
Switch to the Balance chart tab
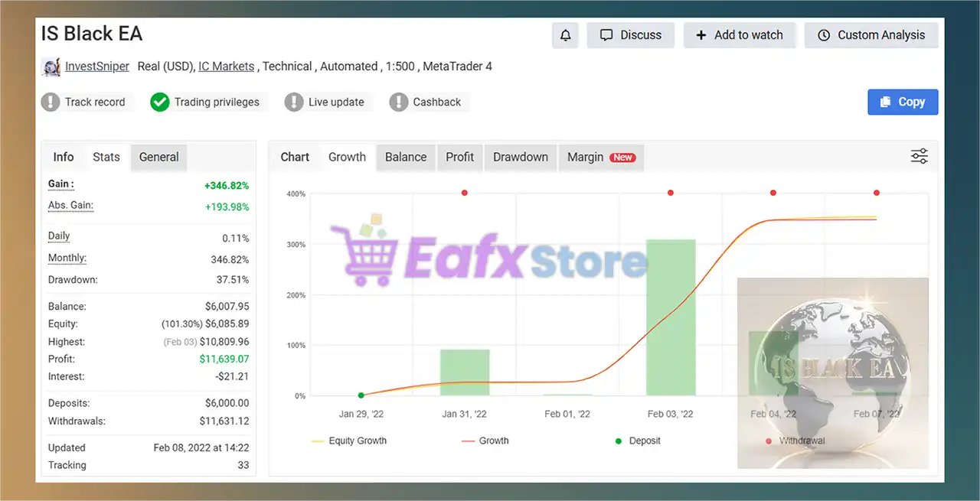(406, 157)
